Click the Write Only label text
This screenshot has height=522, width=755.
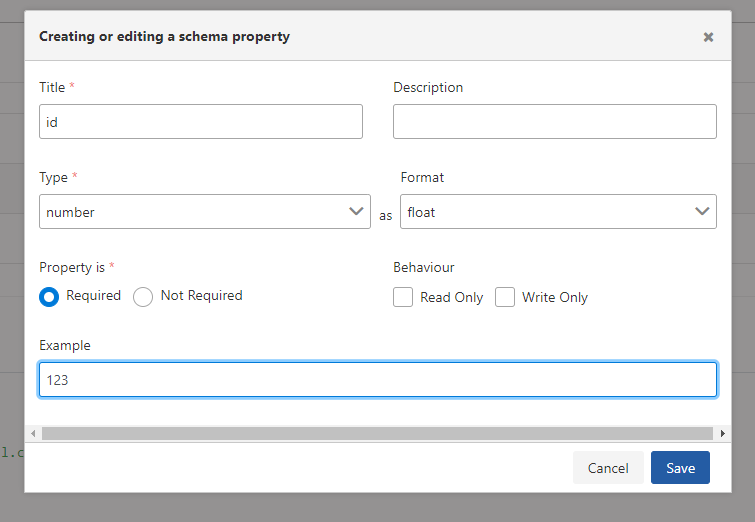click(x=555, y=297)
